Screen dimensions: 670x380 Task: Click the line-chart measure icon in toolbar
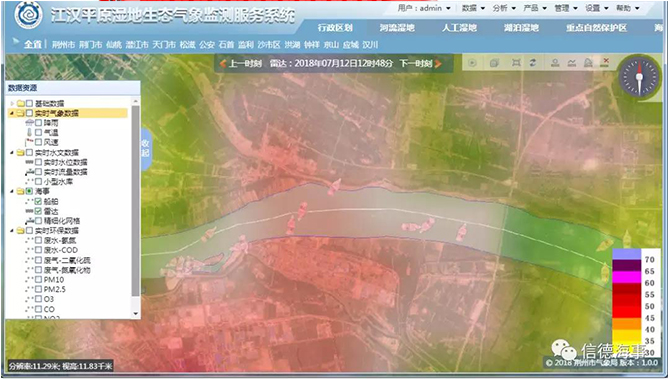click(572, 63)
